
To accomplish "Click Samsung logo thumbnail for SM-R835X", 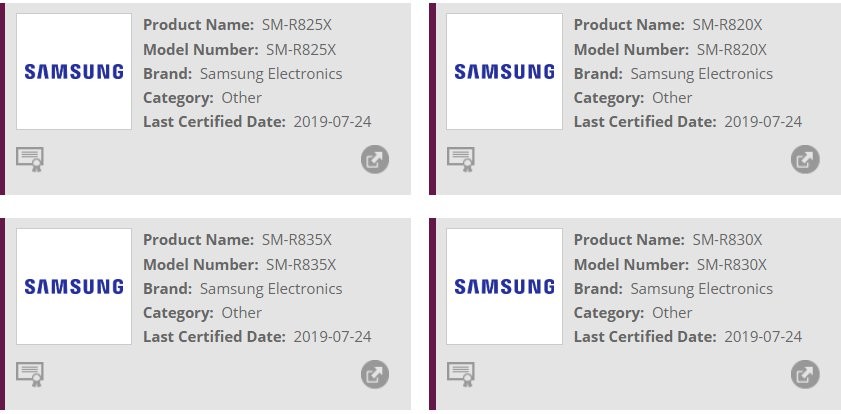I will coord(74,286).
